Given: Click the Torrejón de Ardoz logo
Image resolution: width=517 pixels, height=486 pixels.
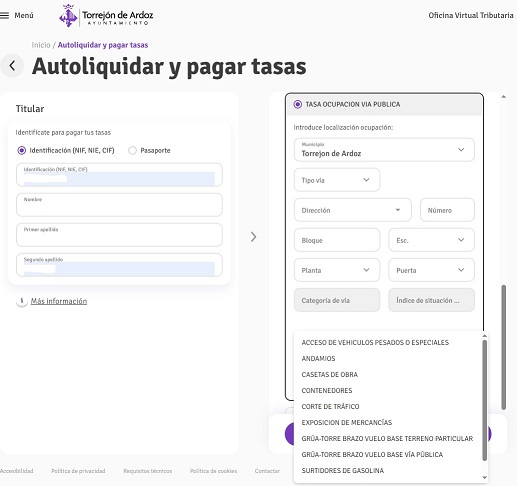Looking at the screenshot, I should (x=106, y=16).
